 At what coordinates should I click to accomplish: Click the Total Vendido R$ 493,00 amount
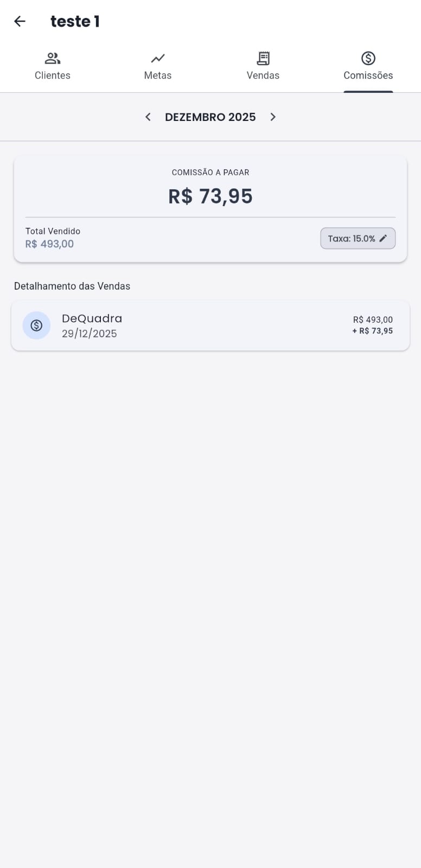click(x=49, y=244)
